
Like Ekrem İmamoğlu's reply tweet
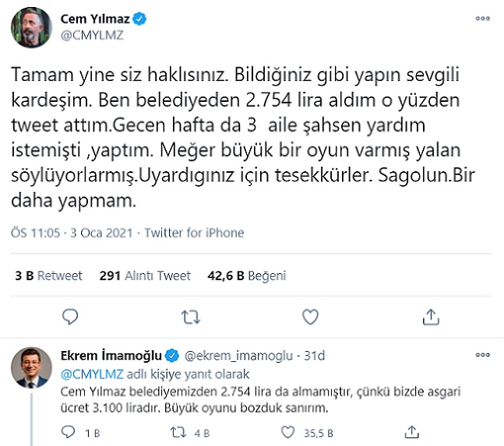tap(288, 431)
